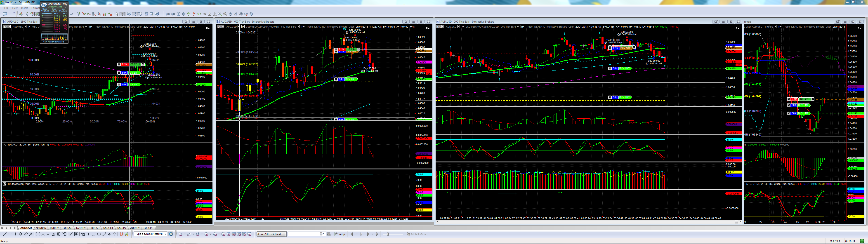The width and height of the screenshot is (868, 244).
Task: Click the CPU Usage desktop gadget
Action: (x=54, y=22)
